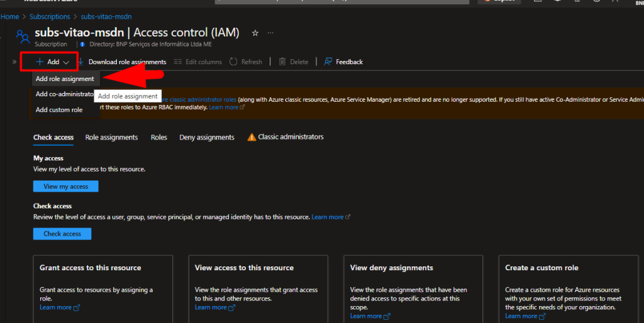Expand the collapsed side menu chevrons
The width and height of the screenshot is (644, 323).
[x=14, y=62]
